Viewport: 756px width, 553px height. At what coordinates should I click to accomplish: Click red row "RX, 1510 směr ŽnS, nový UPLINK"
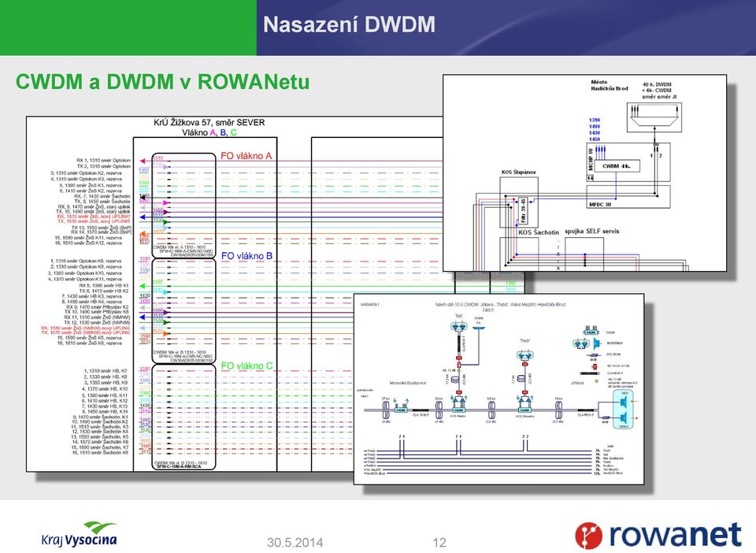[94, 217]
